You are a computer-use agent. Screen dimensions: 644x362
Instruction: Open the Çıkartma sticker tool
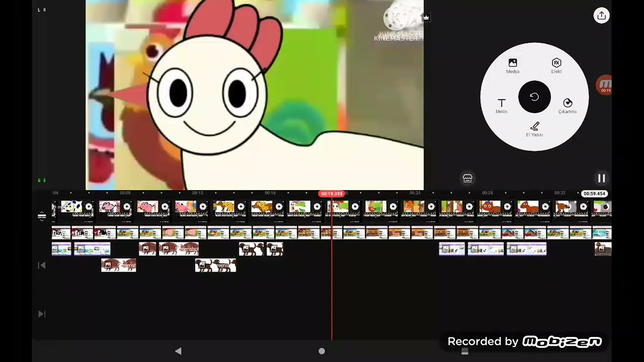(568, 106)
